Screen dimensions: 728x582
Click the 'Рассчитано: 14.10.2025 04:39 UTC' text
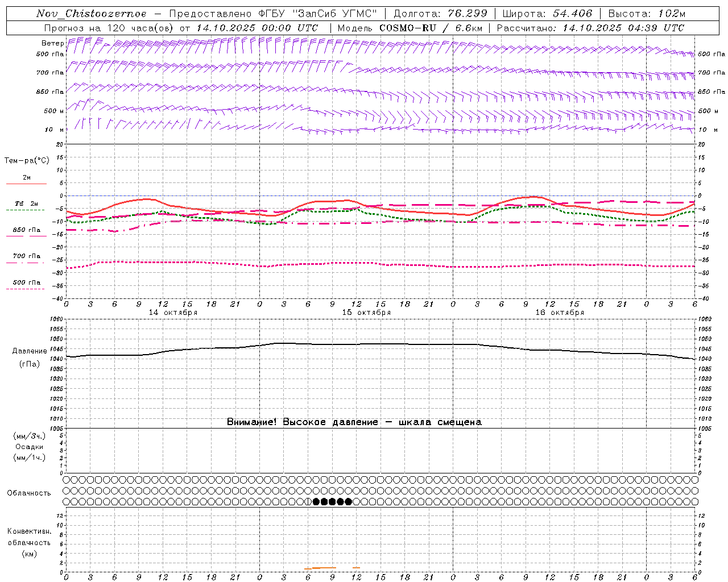(x=590, y=28)
